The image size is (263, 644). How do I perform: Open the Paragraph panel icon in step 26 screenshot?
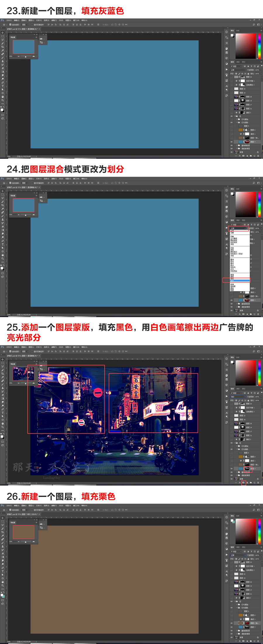[x=226, y=575]
